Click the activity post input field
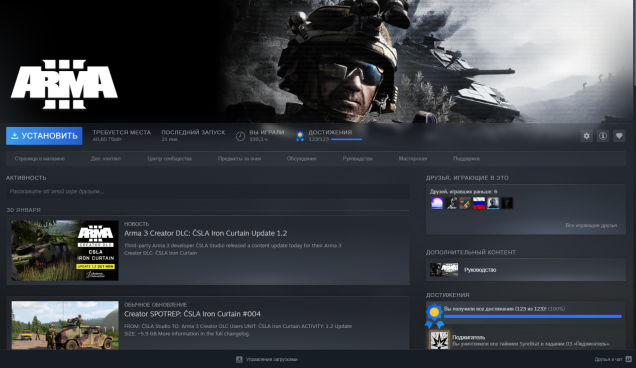636x368 pixels. click(x=208, y=192)
